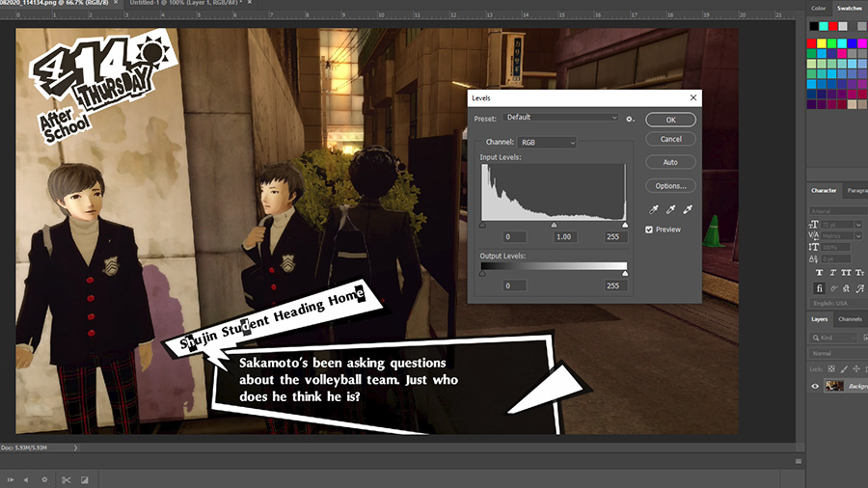Click the timeline transition icon
This screenshot has height=488, width=868.
[85, 479]
